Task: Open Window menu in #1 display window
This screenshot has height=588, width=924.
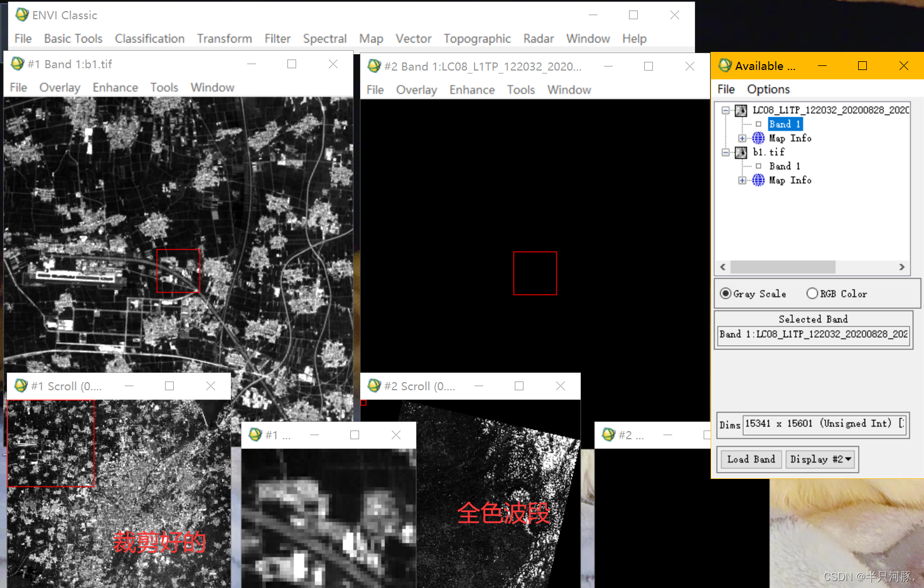Action: point(212,87)
